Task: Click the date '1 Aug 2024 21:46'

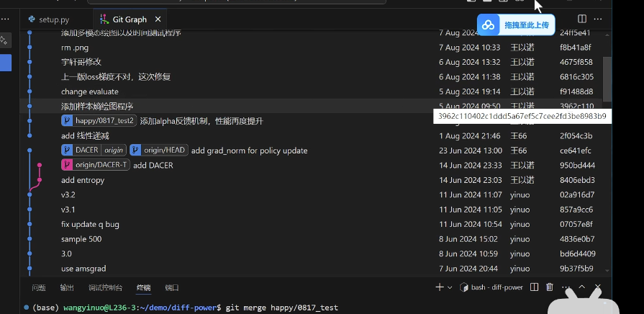Action: point(469,136)
